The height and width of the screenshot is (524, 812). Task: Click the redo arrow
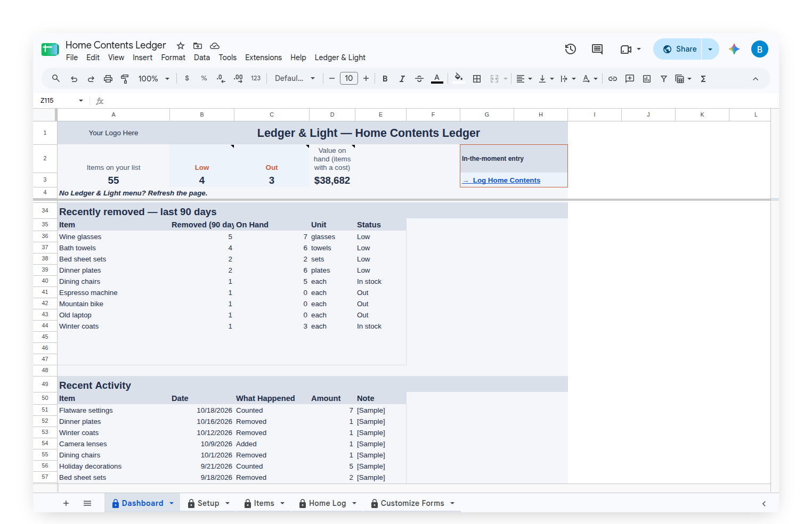[91, 79]
